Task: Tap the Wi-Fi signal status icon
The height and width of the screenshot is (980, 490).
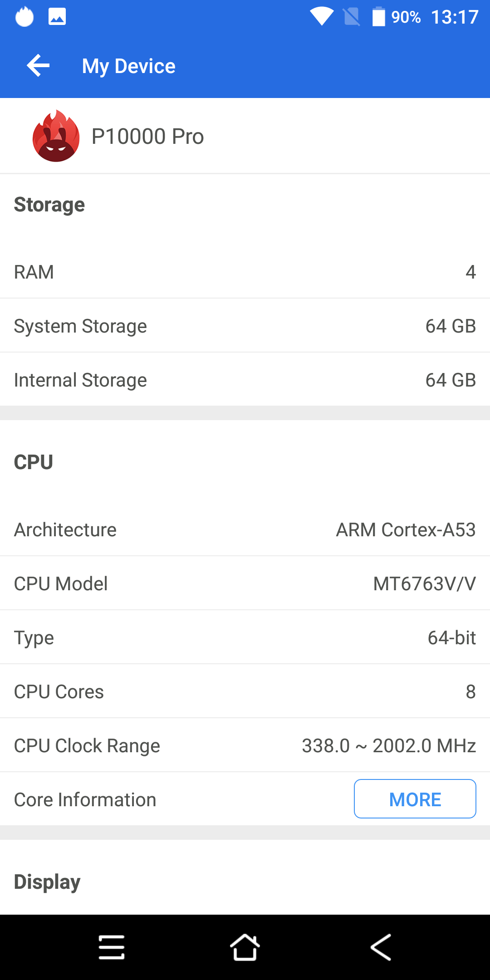Action: [x=322, y=17]
